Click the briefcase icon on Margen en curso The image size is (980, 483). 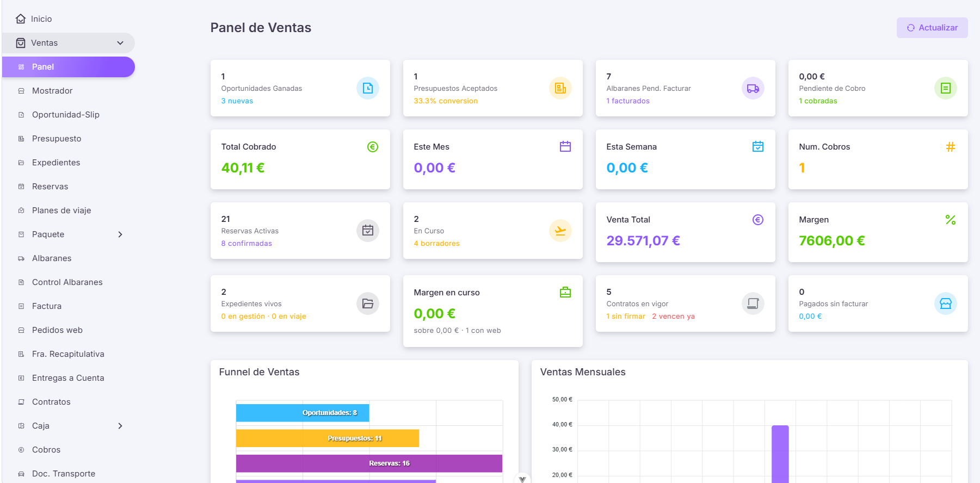coord(565,293)
